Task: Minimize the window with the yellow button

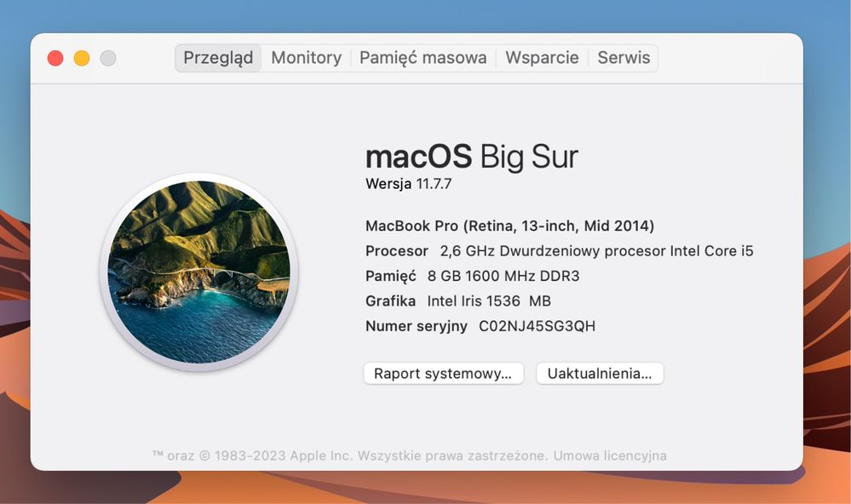Action: (x=82, y=58)
